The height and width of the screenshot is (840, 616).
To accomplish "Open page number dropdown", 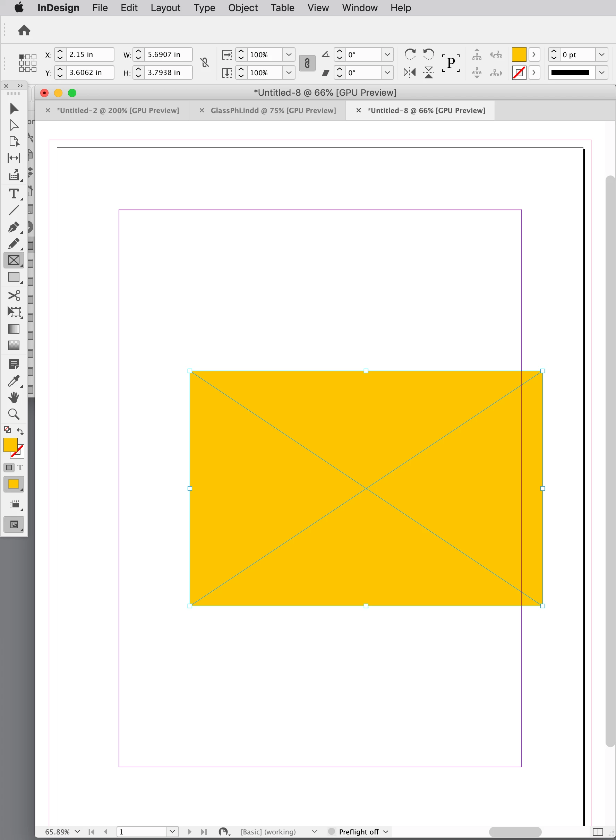I will tap(172, 831).
